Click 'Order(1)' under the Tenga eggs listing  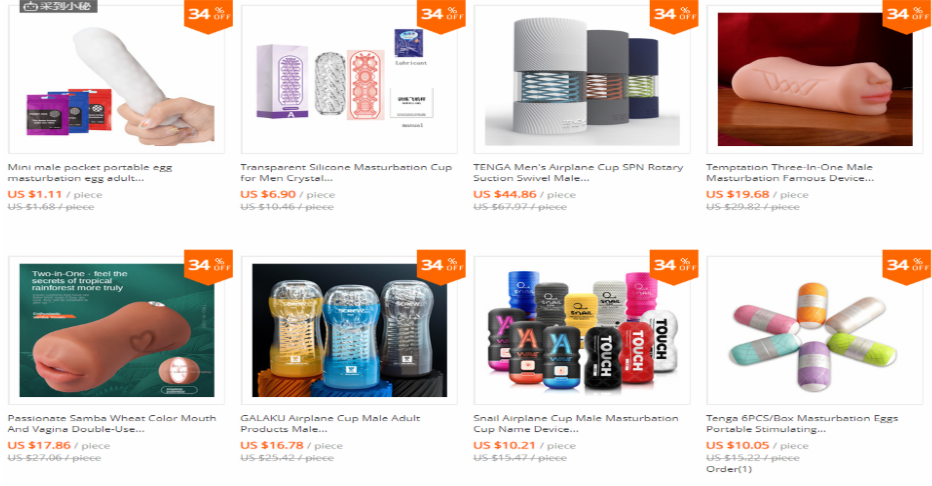click(729, 469)
